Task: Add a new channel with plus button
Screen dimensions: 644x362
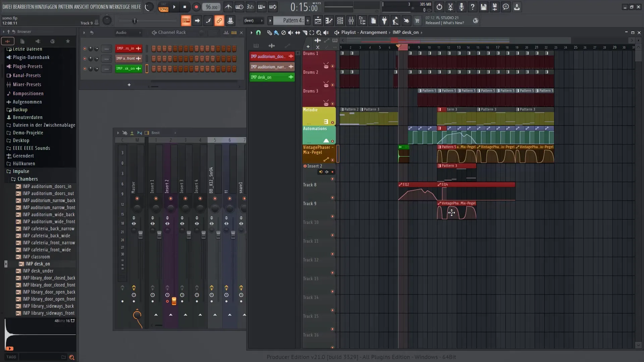Action: coord(129,85)
